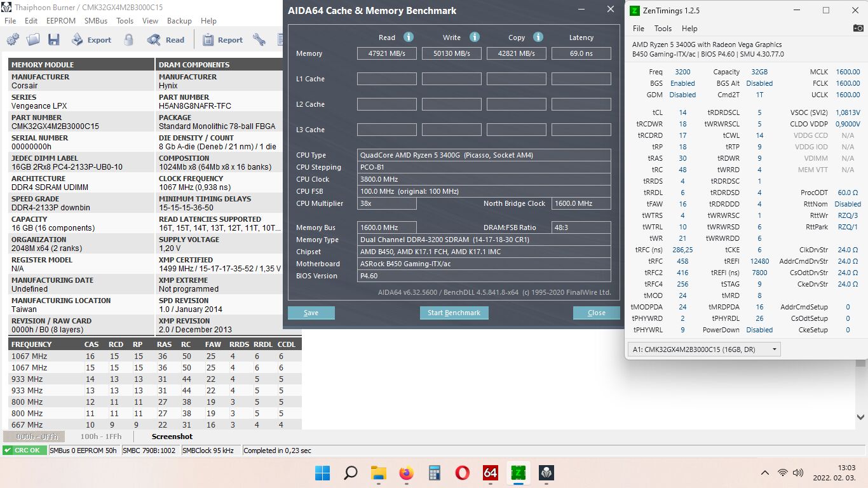Click the padlock icon in Thaiphoon toolbar
Screen dimensions: 868x488
point(129,39)
